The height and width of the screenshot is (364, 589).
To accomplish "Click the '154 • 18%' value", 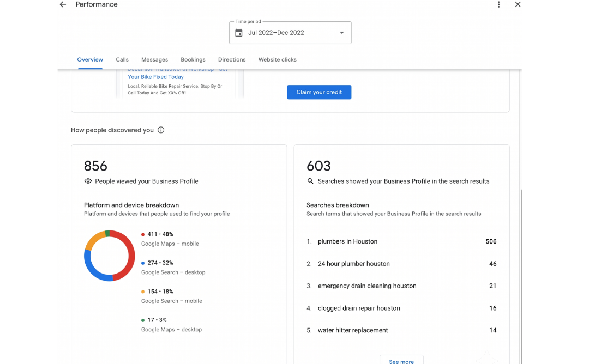I will pos(160,291).
